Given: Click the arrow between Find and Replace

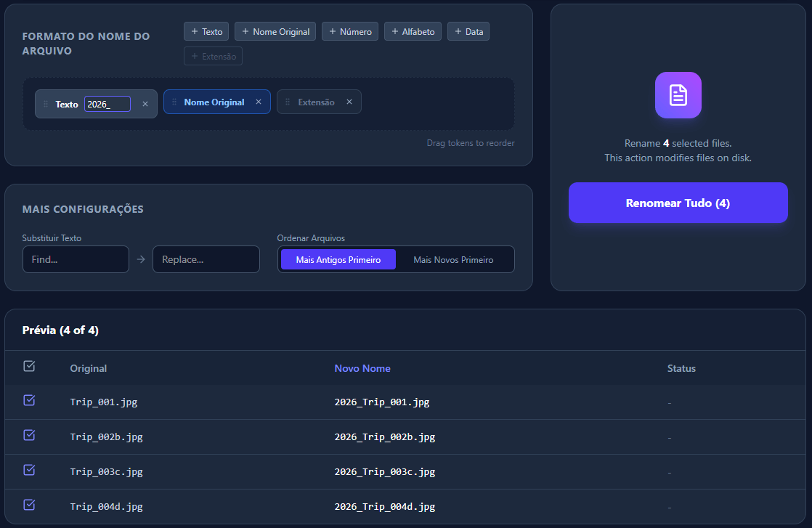Looking at the screenshot, I should tap(141, 259).
